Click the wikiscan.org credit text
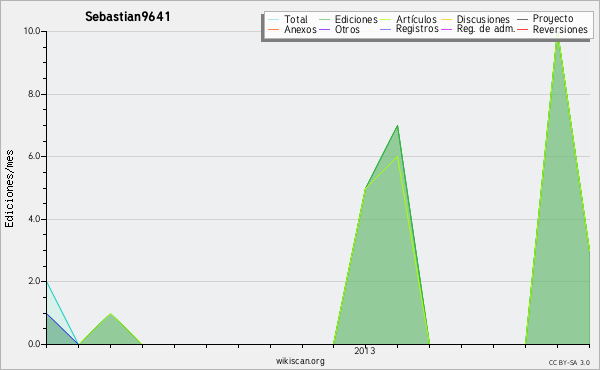 click(300, 361)
